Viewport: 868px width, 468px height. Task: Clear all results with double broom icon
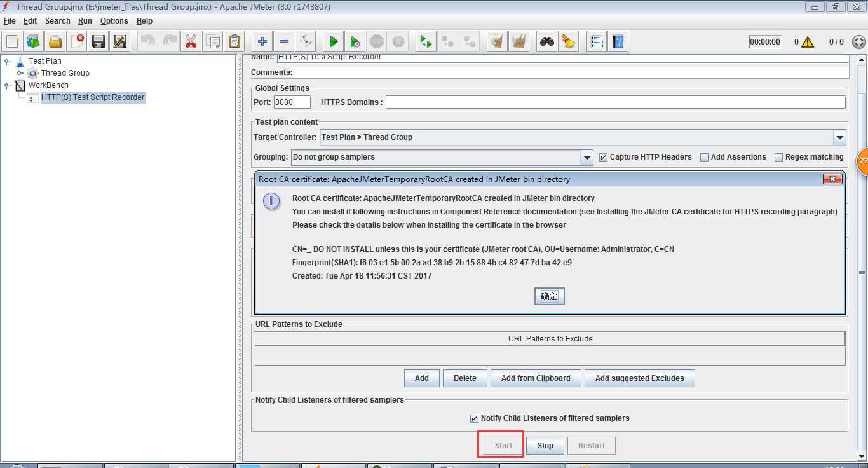[519, 41]
